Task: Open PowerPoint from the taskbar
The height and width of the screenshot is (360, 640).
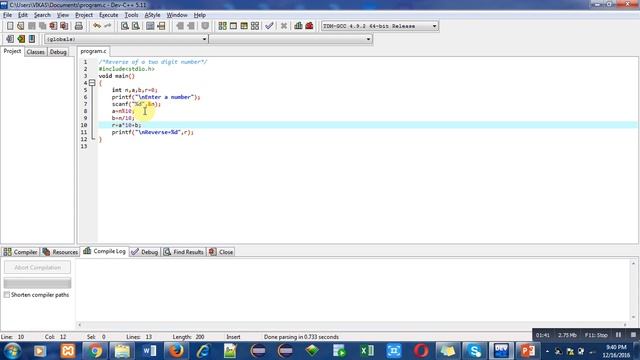Action: [x=528, y=351]
